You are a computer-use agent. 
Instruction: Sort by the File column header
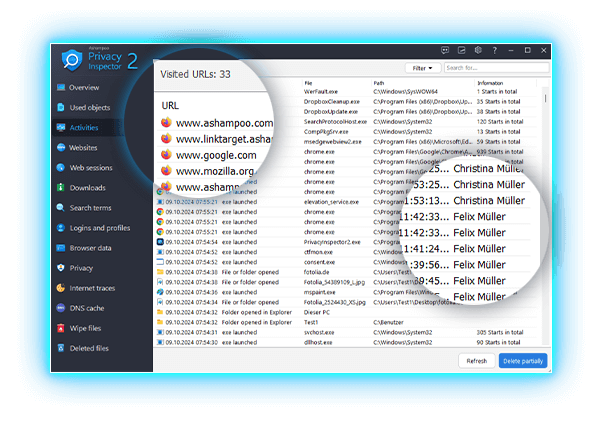pos(308,83)
